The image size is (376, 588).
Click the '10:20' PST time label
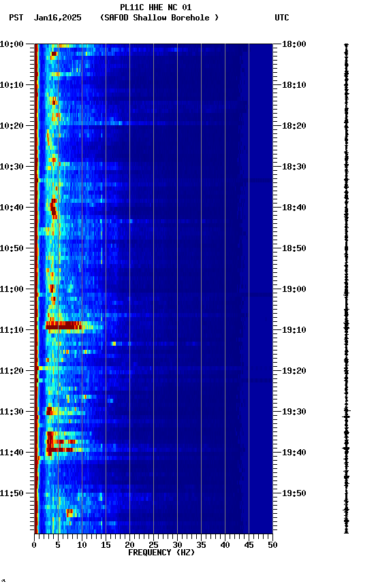(12, 126)
